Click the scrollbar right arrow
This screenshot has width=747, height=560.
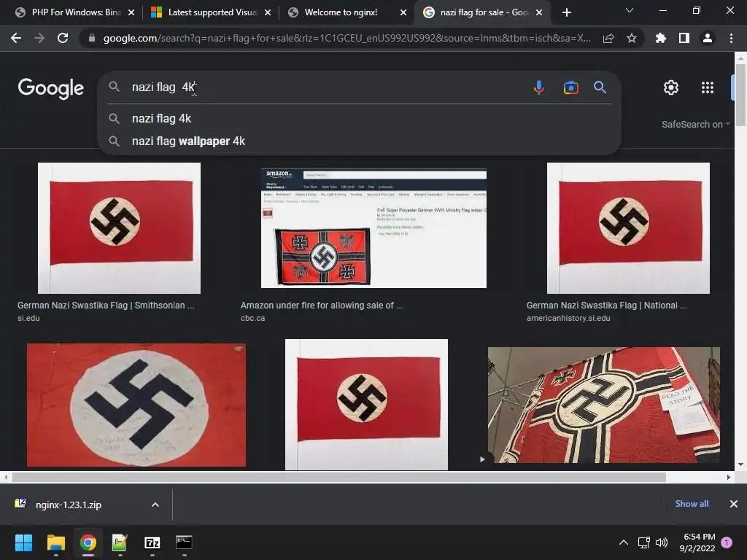[729, 477]
